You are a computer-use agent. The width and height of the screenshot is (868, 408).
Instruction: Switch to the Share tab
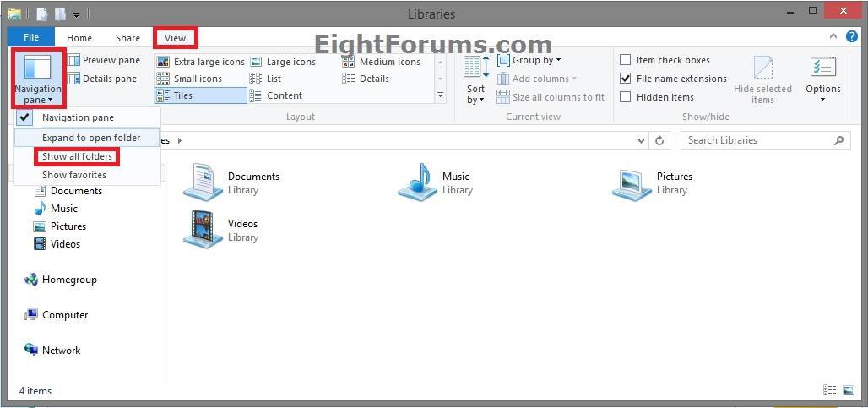(128, 38)
